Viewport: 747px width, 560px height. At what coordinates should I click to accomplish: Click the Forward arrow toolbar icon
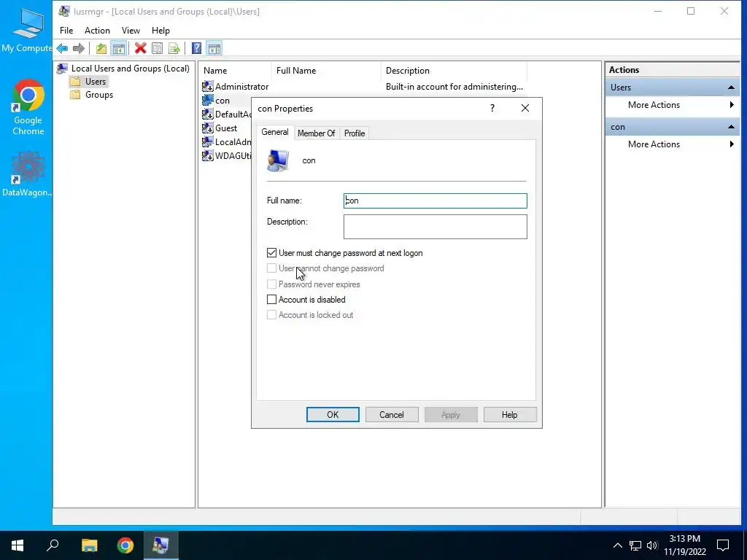(x=79, y=48)
